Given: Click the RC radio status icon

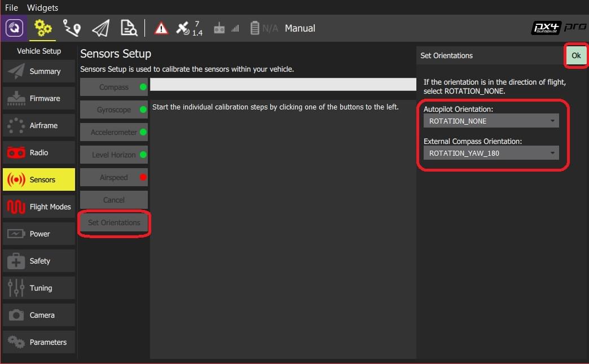Looking at the screenshot, I should 219,28.
